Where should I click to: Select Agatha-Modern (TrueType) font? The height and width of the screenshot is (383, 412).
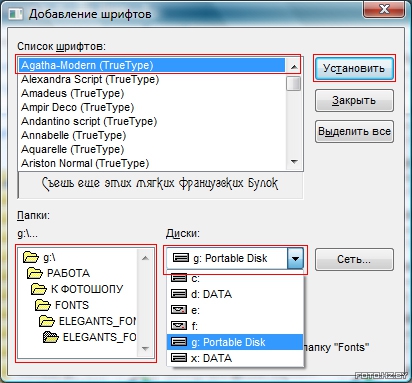point(152,65)
